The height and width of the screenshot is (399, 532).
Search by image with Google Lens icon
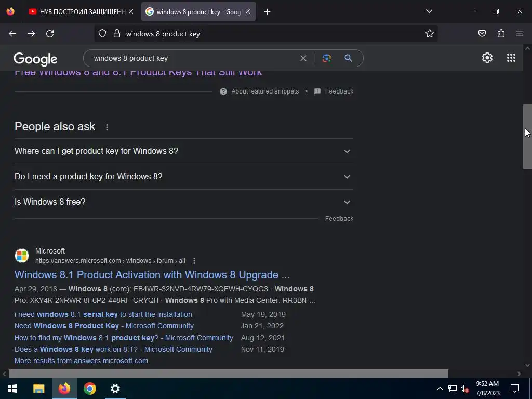coord(327,58)
